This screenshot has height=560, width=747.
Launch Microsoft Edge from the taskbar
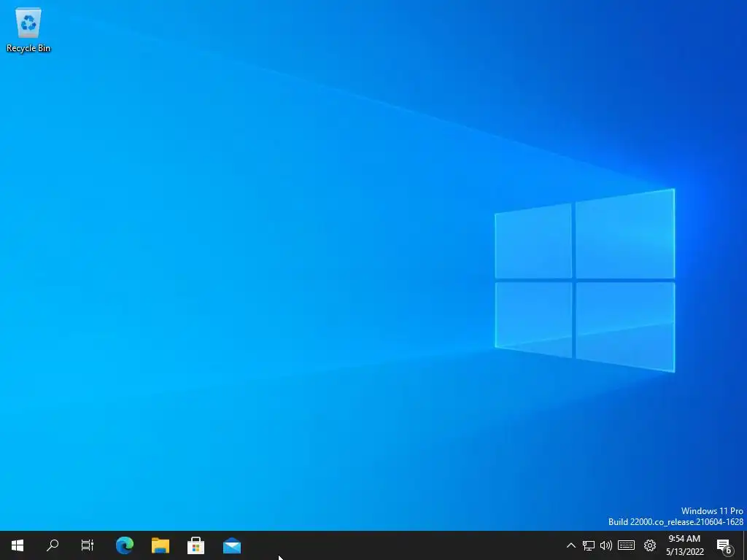click(x=124, y=545)
